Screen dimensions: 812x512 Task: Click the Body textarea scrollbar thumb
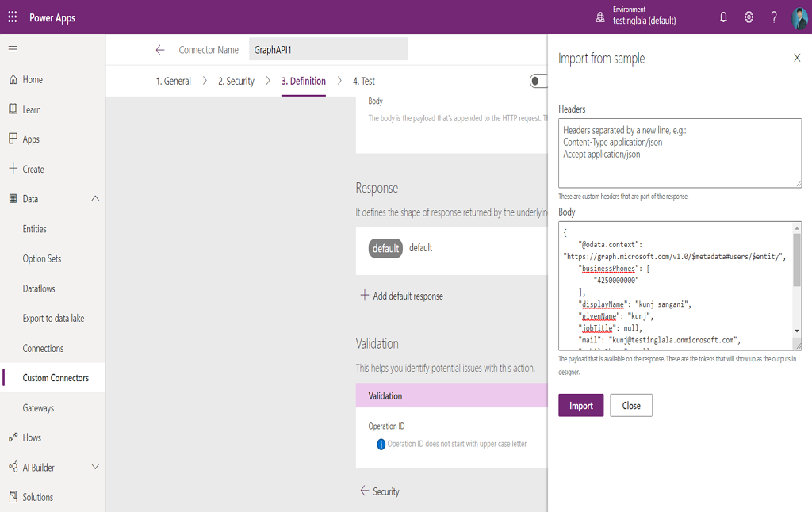[x=796, y=260]
